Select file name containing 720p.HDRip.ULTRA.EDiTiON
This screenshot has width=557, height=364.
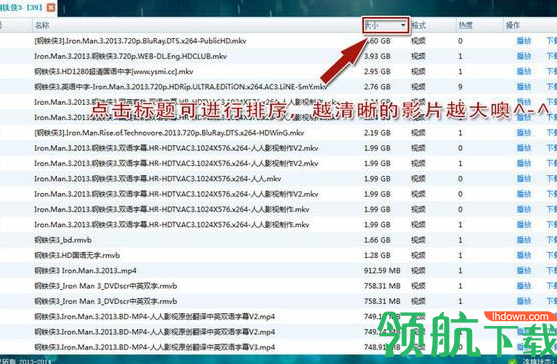click(180, 87)
